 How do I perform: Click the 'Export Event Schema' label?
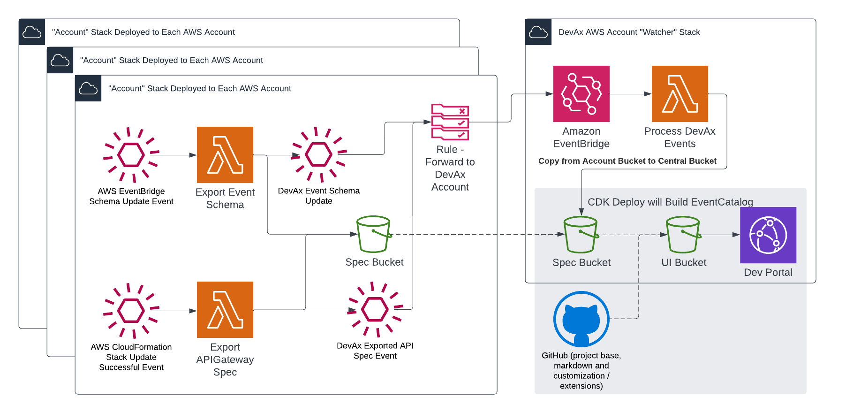point(225,199)
